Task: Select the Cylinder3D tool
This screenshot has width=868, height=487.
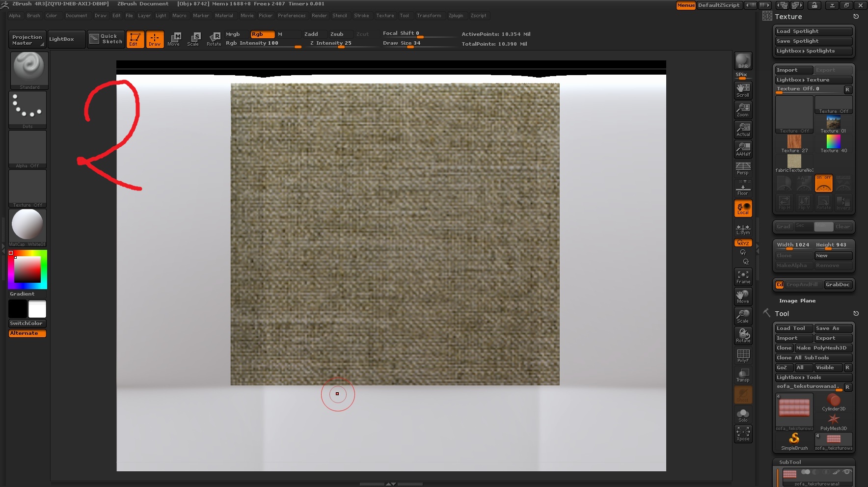Action: pos(834,403)
